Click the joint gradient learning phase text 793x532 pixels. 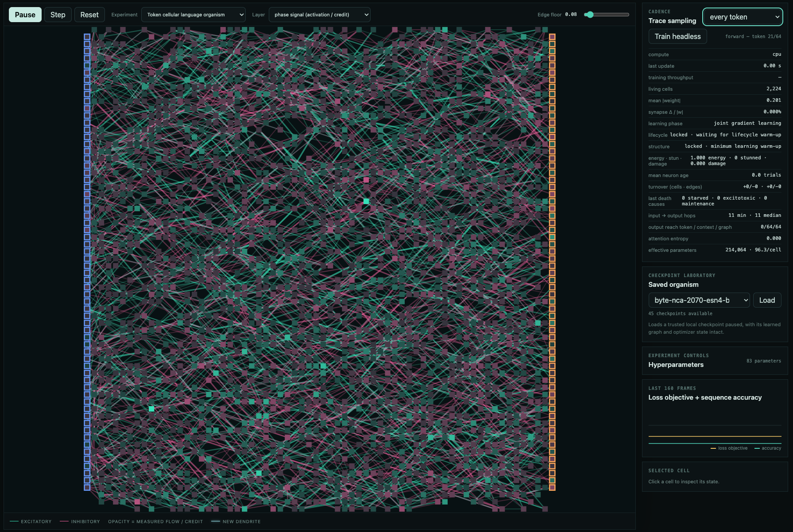click(x=747, y=123)
